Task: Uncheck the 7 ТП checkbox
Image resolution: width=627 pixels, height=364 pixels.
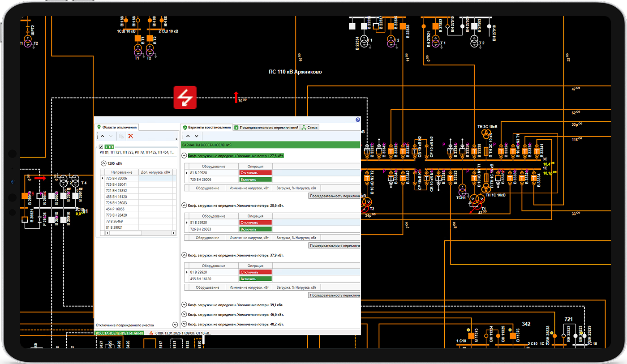Action: pos(101,147)
